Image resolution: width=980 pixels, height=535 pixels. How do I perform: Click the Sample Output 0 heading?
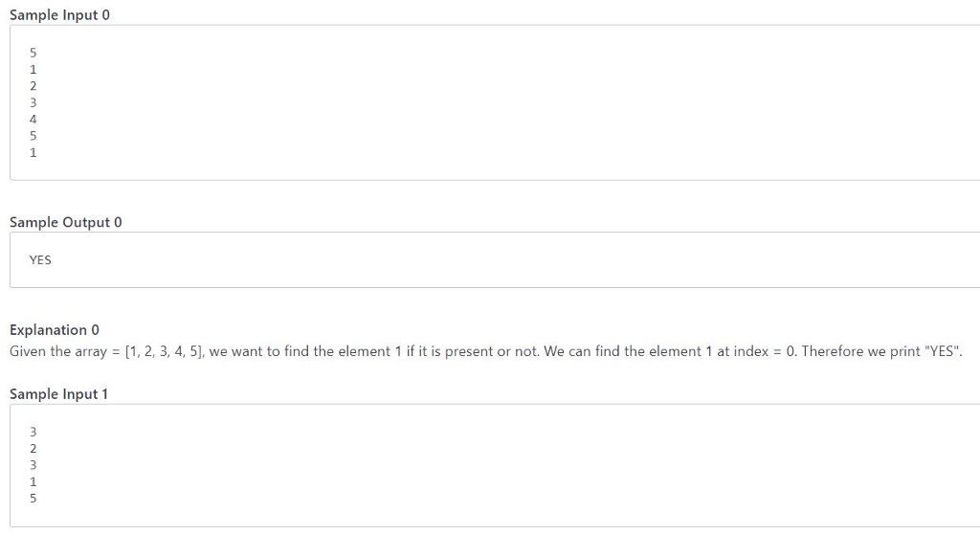(x=66, y=222)
